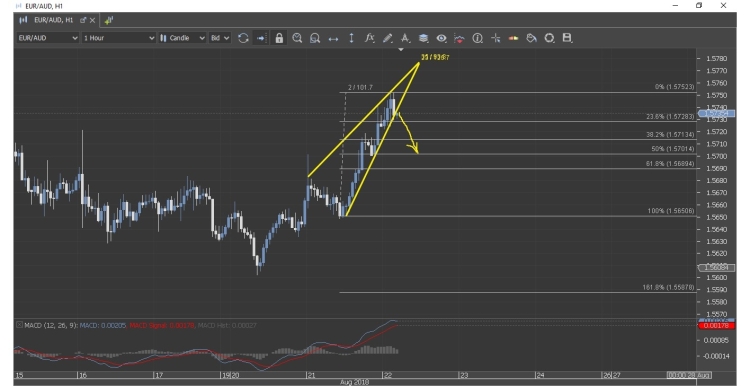This screenshot has height=386, width=750.
Task: Click the vertical scale arrow icon
Action: [x=352, y=38]
